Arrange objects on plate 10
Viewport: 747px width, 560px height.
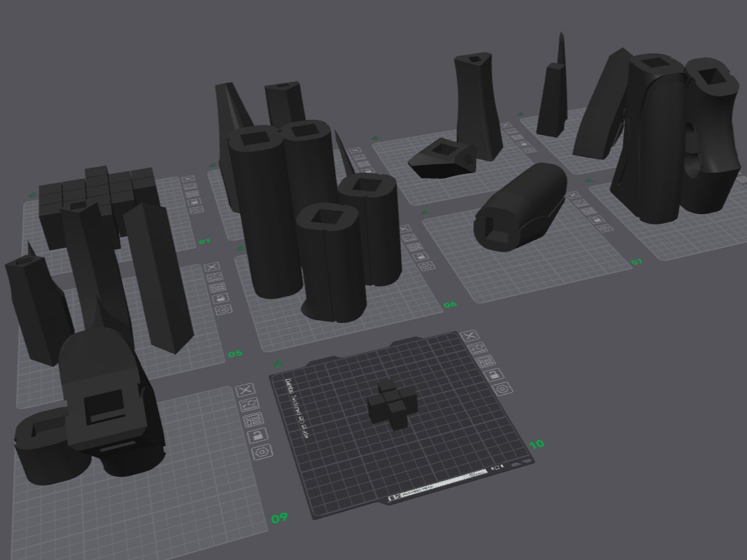(x=486, y=361)
